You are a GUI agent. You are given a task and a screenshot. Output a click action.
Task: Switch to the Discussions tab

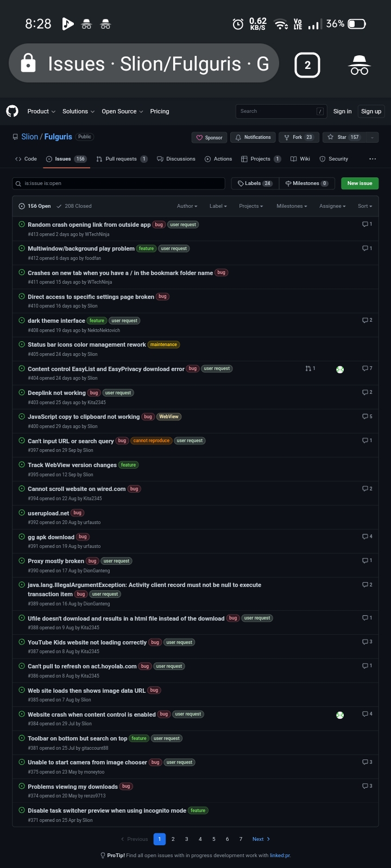pyautogui.click(x=176, y=159)
